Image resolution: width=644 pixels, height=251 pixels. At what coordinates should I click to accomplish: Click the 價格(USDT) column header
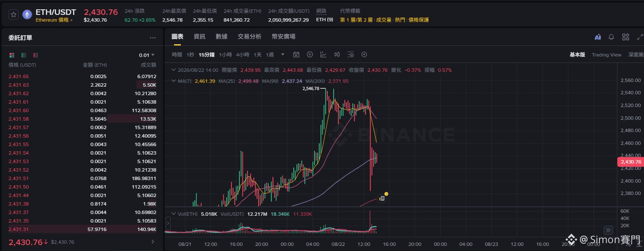click(x=22, y=65)
